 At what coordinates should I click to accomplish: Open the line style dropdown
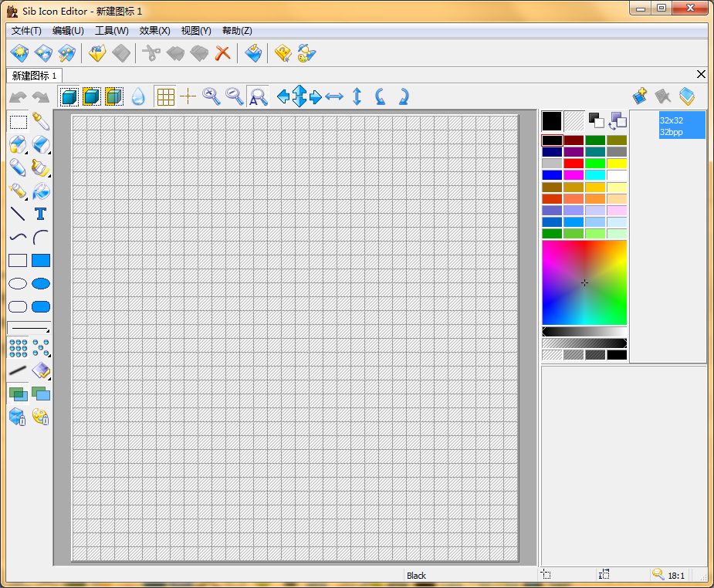click(29, 329)
